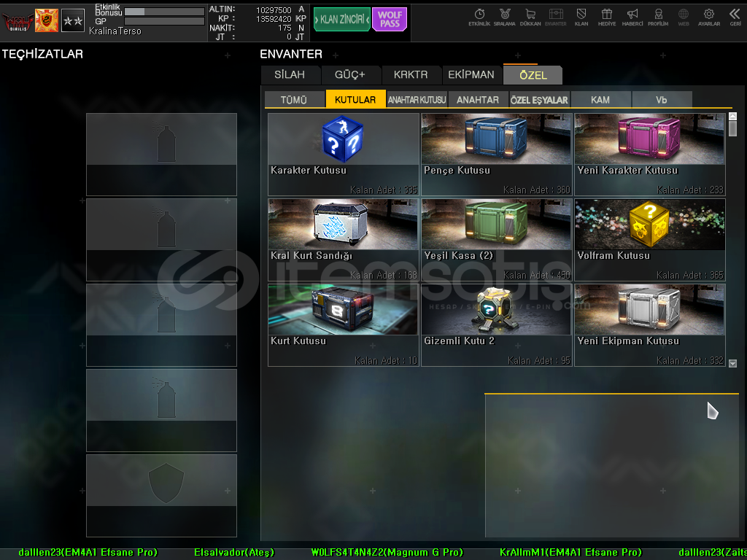This screenshot has width=747, height=560.
Task: Open the WOLF PASS button
Action: tap(390, 20)
